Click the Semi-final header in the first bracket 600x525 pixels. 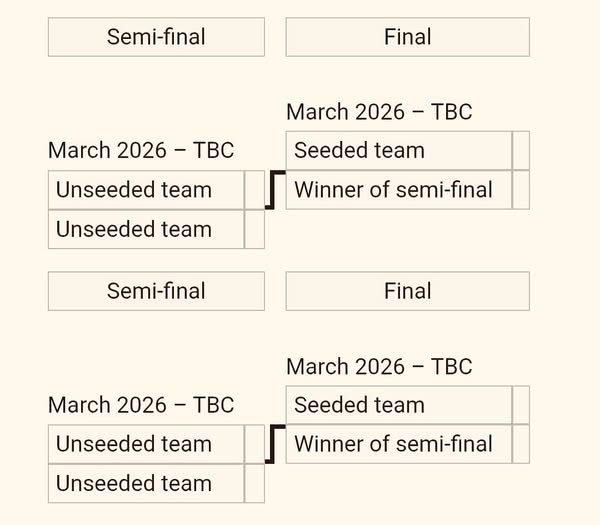[x=156, y=37]
